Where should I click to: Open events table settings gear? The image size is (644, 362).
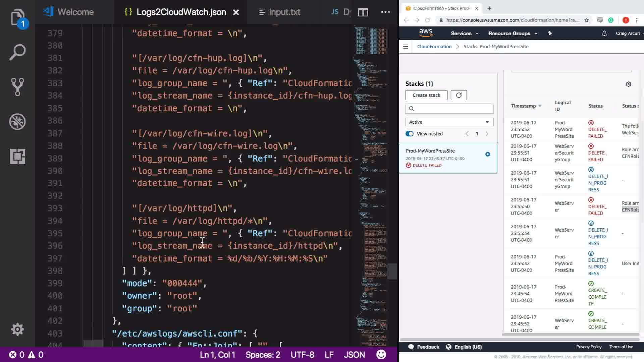[629, 84]
